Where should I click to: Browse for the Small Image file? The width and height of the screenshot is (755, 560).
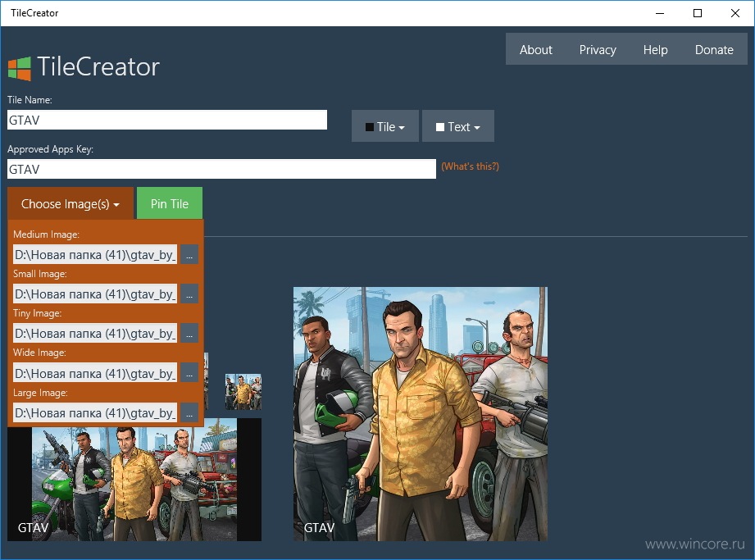pyautogui.click(x=189, y=294)
